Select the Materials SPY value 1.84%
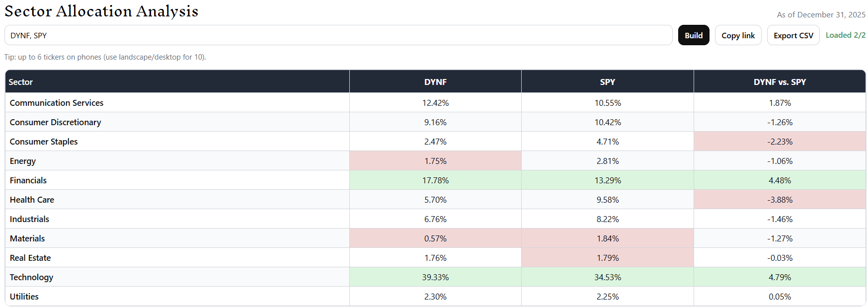Screen dimensions: 868x308 (608, 238)
